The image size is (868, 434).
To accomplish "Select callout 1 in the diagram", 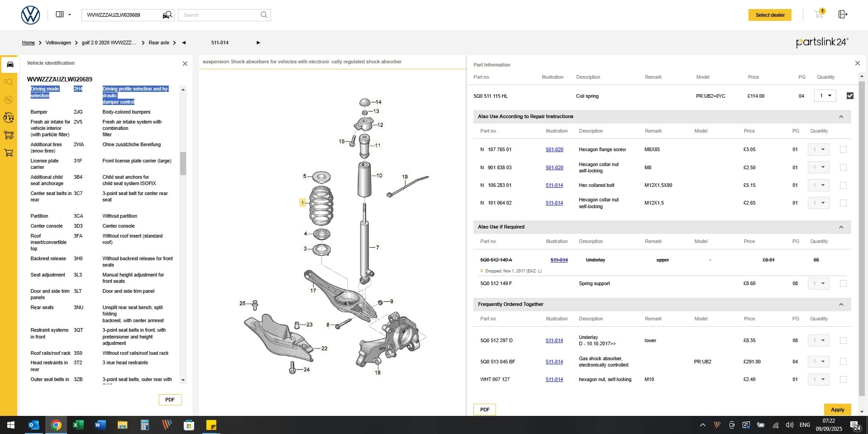I will point(302,203).
